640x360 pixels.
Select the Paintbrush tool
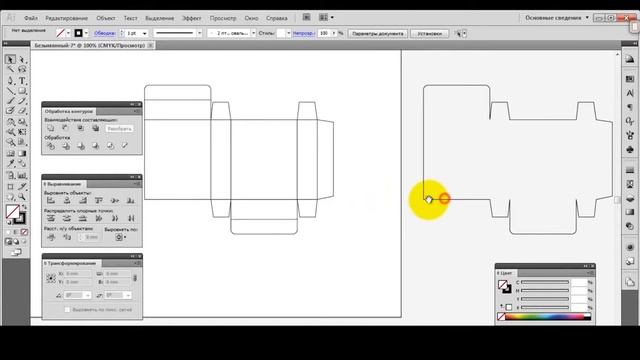(10, 101)
